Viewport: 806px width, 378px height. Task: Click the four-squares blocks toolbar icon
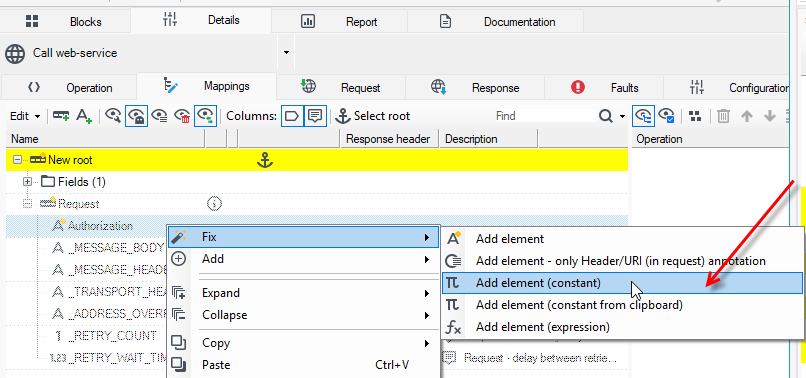pos(695,116)
